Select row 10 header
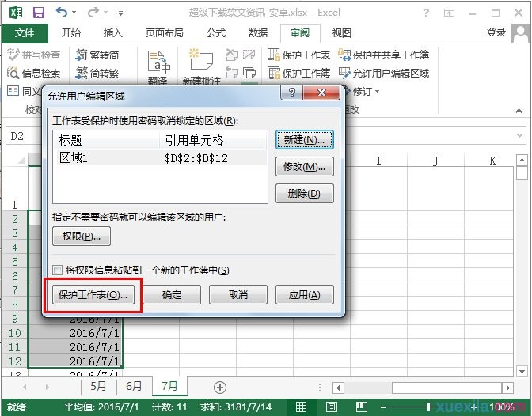Screen dimensions: 532x416 tap(15, 333)
